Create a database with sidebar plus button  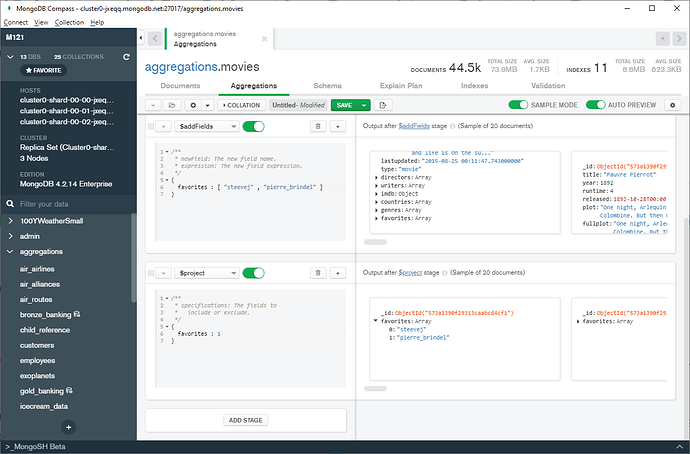(x=69, y=427)
